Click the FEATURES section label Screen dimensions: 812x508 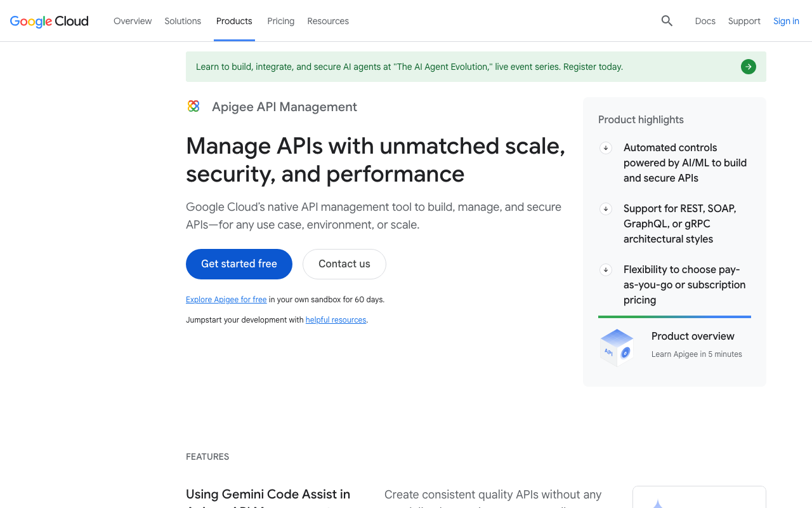tap(207, 457)
